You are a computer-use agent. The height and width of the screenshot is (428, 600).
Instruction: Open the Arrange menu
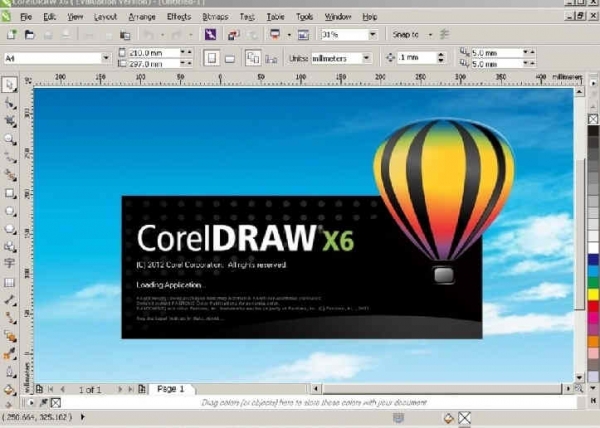142,17
